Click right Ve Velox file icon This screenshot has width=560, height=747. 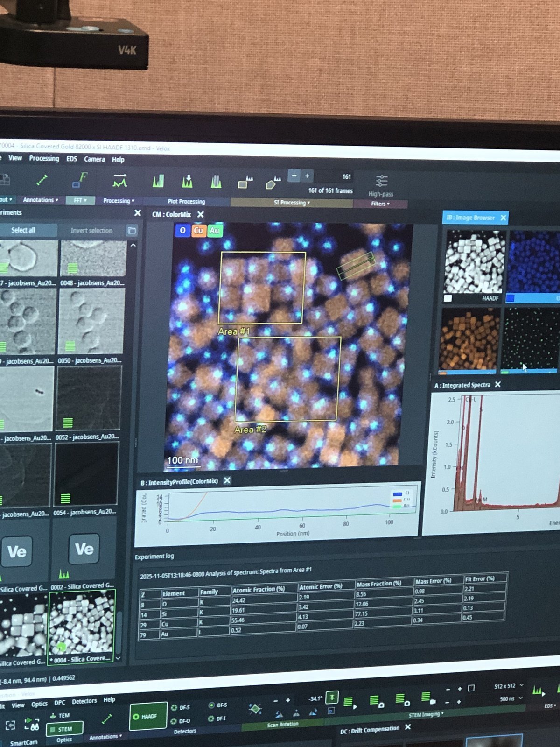(84, 549)
